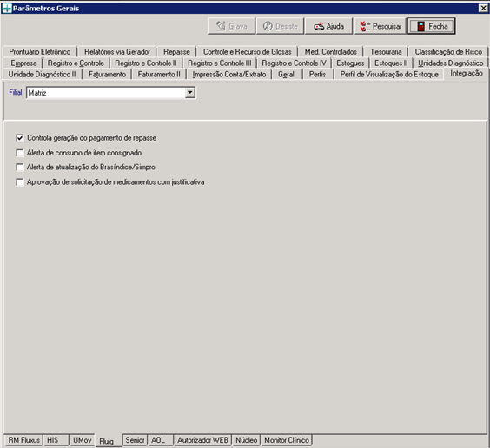Enable Alerta de consumo de item consignado
The width and height of the screenshot is (490, 448).
pyautogui.click(x=20, y=153)
